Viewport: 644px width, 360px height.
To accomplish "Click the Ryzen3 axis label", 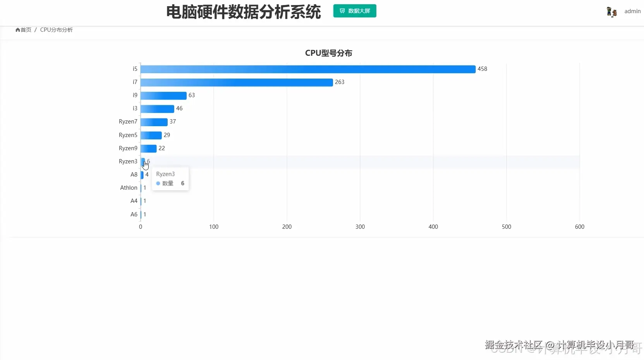I will coord(128,161).
